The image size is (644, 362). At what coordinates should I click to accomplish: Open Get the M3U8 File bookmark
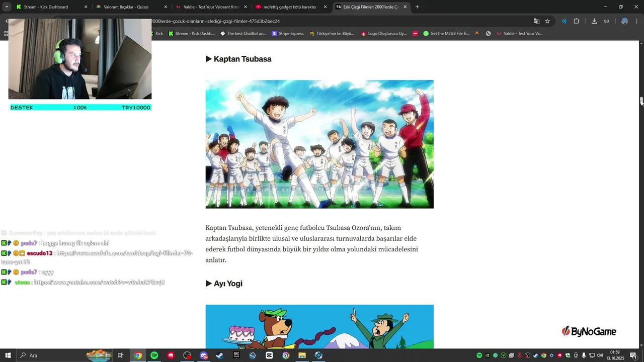[x=446, y=34]
